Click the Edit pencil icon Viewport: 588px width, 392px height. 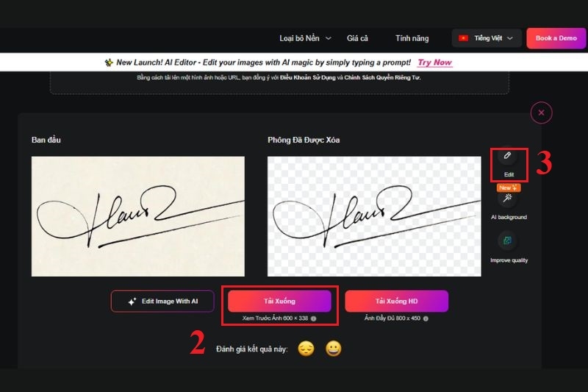(x=507, y=156)
